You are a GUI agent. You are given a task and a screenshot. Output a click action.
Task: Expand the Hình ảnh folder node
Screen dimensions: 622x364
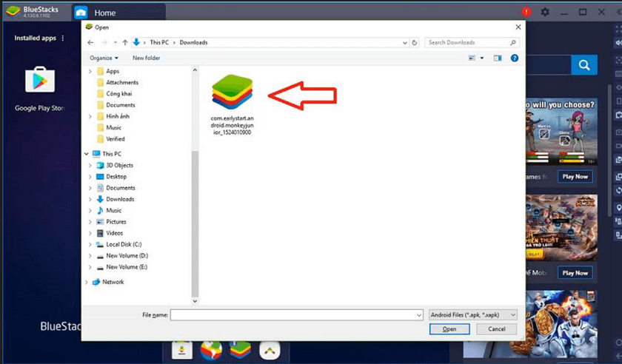coord(90,117)
